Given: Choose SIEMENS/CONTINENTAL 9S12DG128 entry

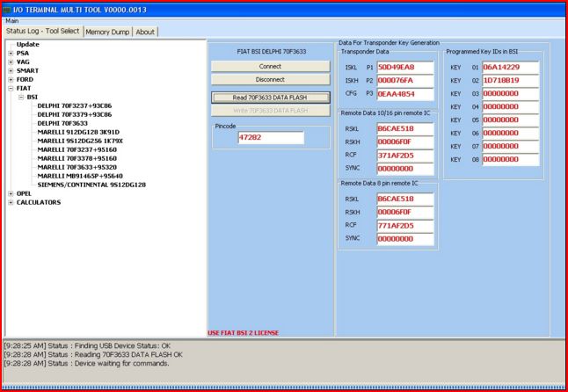Looking at the screenshot, I should point(91,185).
